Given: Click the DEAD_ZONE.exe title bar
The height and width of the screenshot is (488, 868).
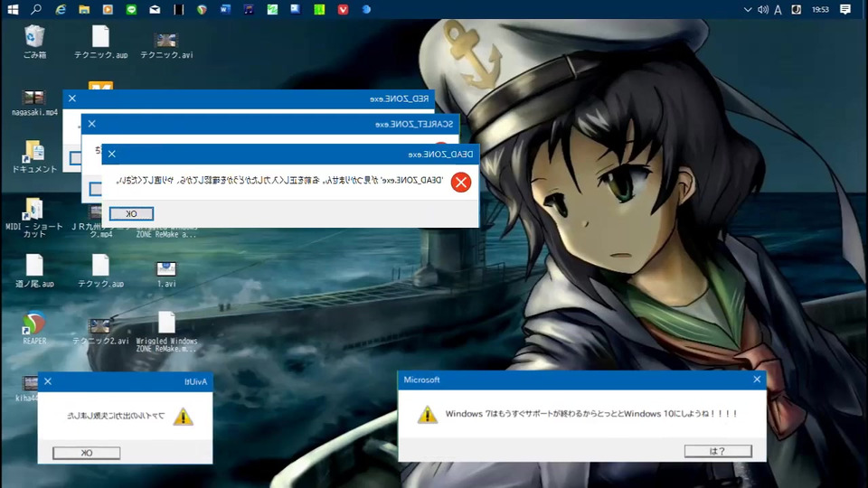Looking at the screenshot, I should 290,154.
